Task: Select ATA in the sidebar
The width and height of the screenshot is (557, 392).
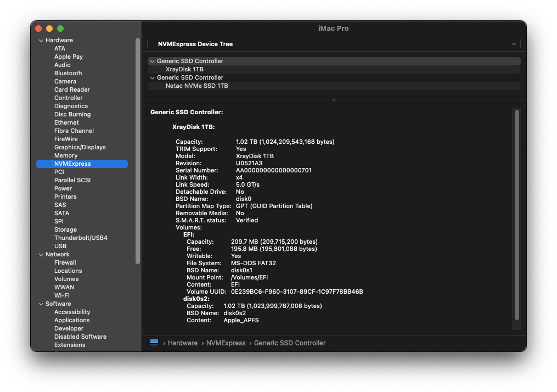Action: (x=60, y=48)
